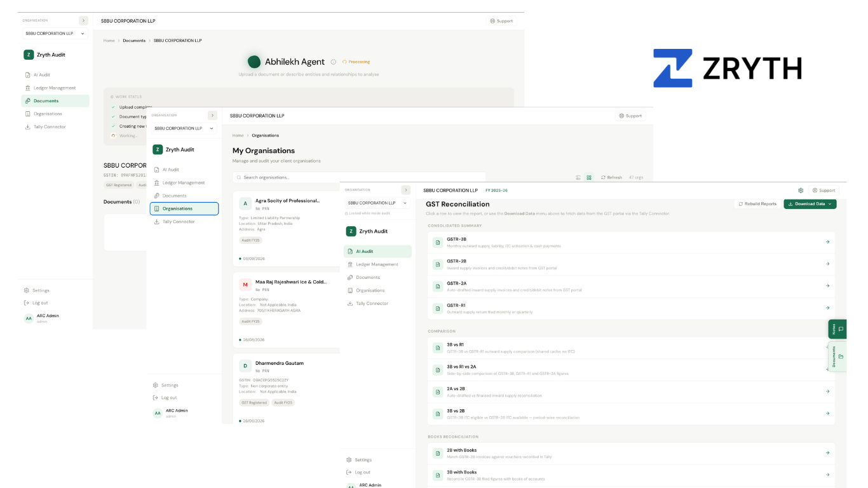Open the green Notes side tab
The image size is (868, 488).
coord(837,329)
